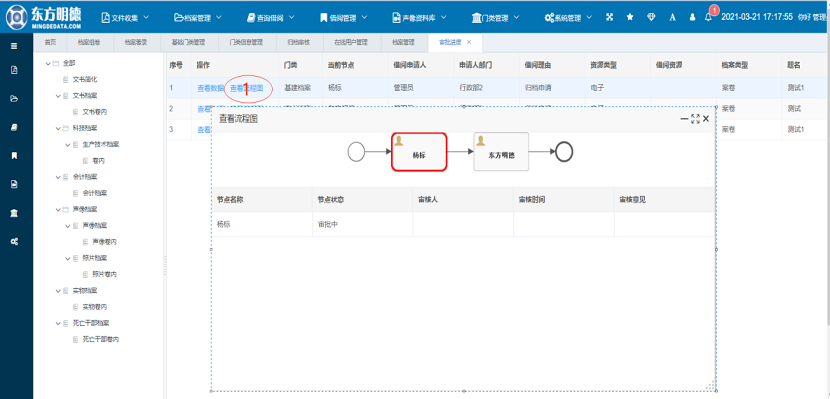The image size is (830, 399).
Task: Click the bookmark icon in the left sidebar
Action: (14, 156)
